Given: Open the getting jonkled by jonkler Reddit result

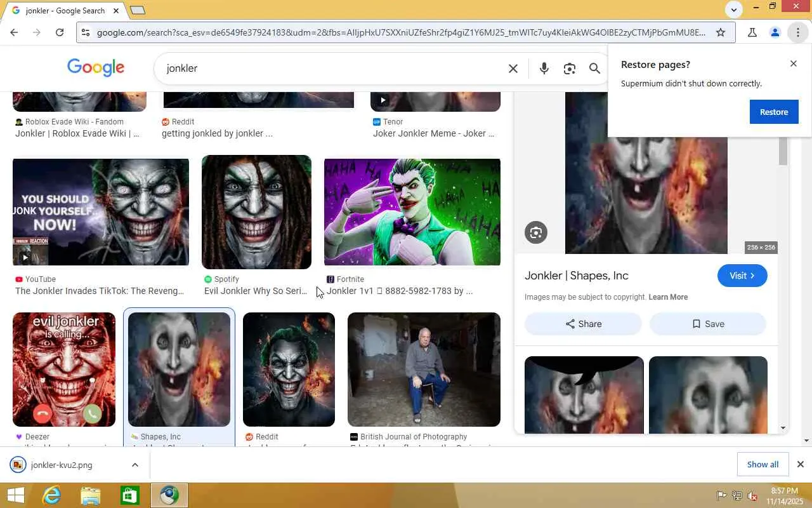Looking at the screenshot, I should click(x=217, y=133).
